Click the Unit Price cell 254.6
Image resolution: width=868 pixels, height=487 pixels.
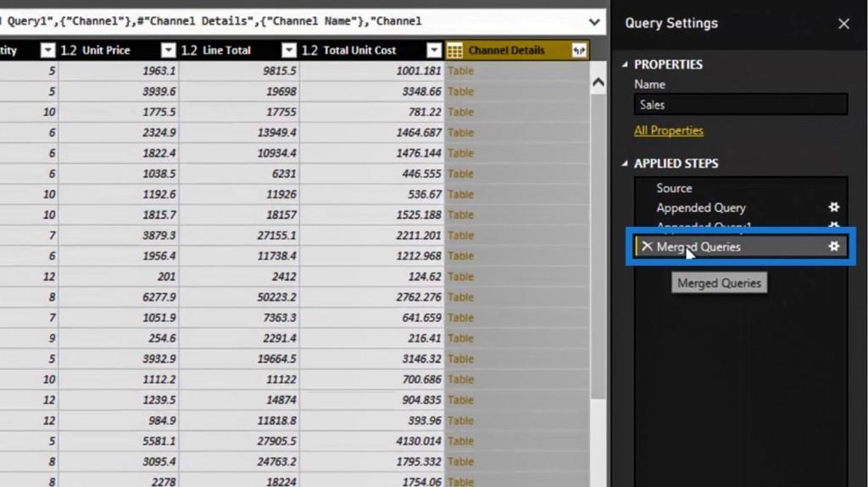point(119,338)
